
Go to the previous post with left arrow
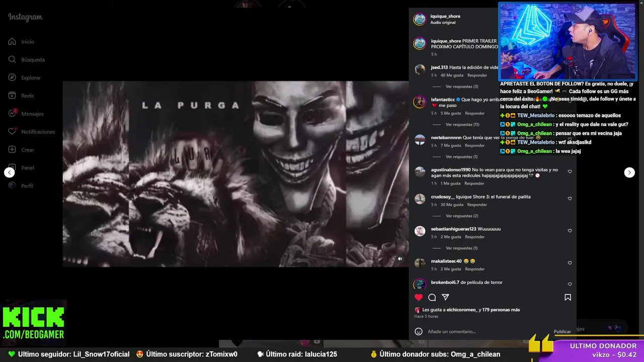pyautogui.click(x=9, y=172)
